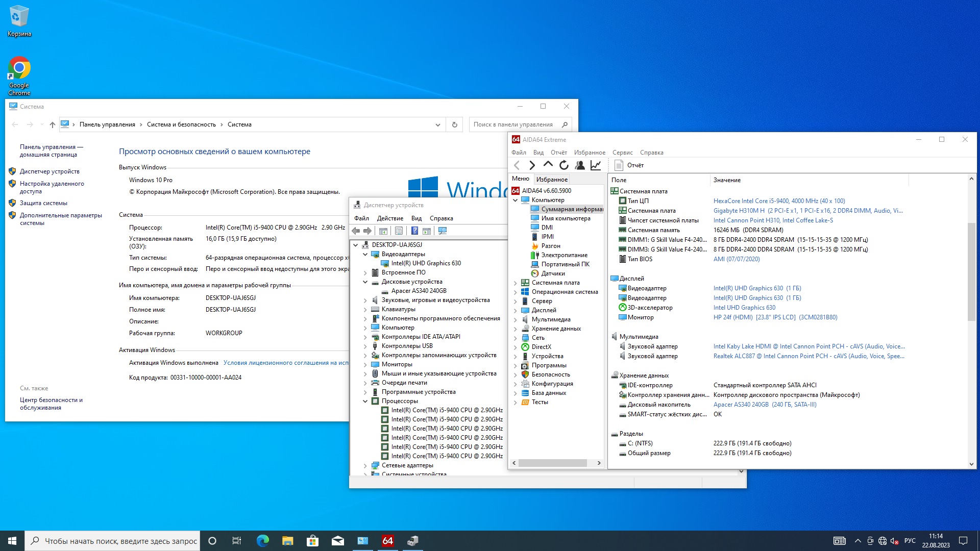Go up one level in Система window

click(x=52, y=124)
